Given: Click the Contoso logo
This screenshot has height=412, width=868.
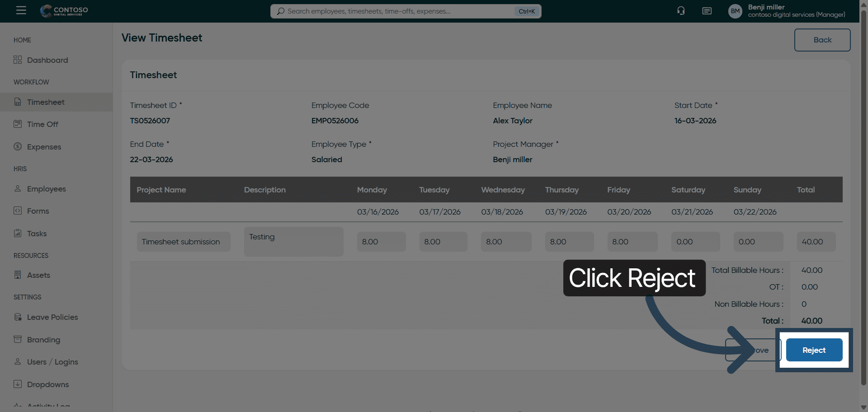Looking at the screenshot, I should click(x=64, y=11).
